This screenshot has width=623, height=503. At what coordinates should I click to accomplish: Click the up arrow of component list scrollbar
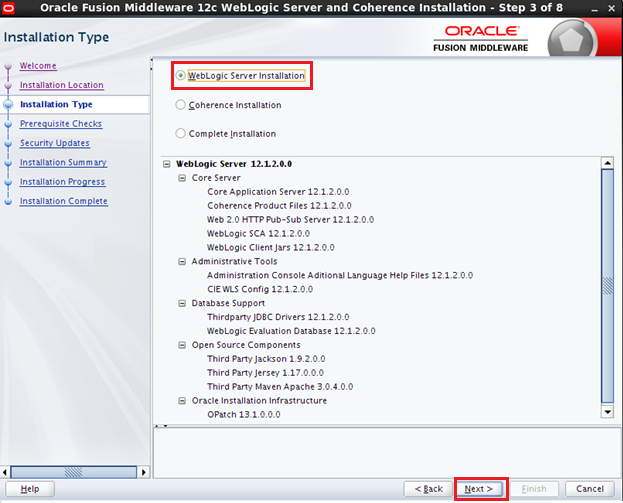pos(608,163)
